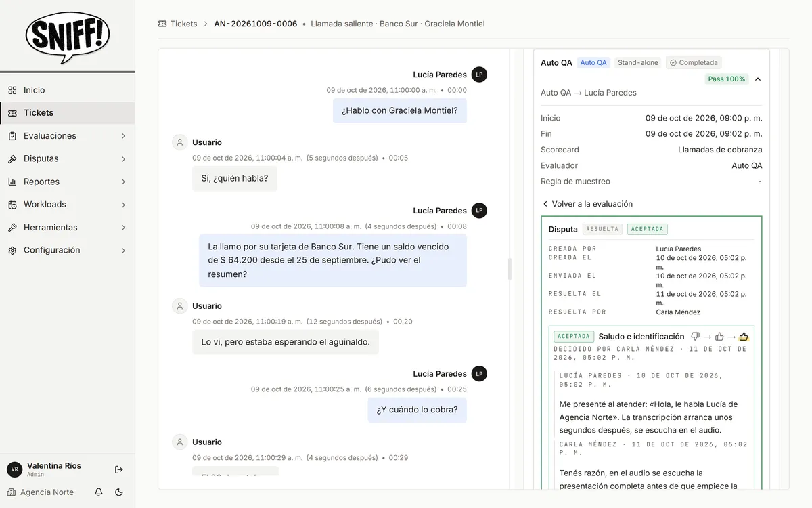Click the logout icon next to Valentina Ríos
This screenshot has width=812, height=508.
pos(119,469)
